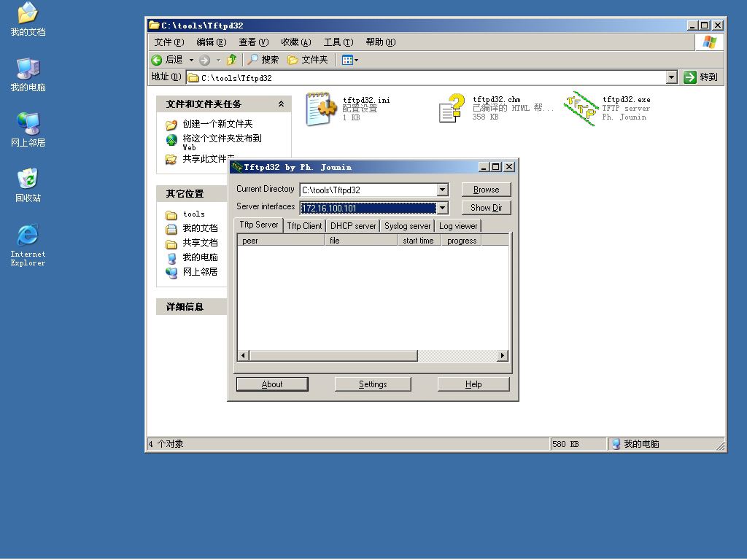Viewport: 747px width, 560px height.
Task: Open the Server interfaces dropdown arrow
Action: (443, 208)
